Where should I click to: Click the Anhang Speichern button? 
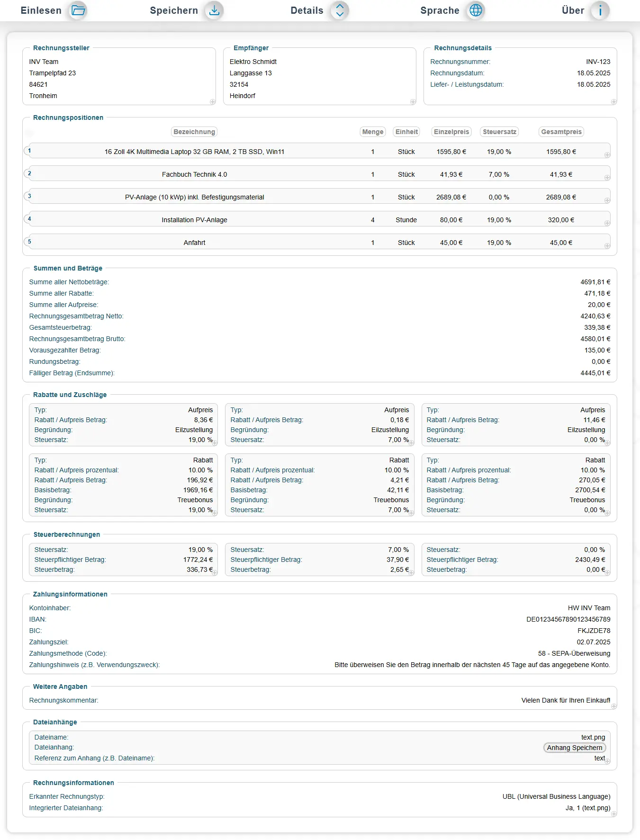(574, 748)
